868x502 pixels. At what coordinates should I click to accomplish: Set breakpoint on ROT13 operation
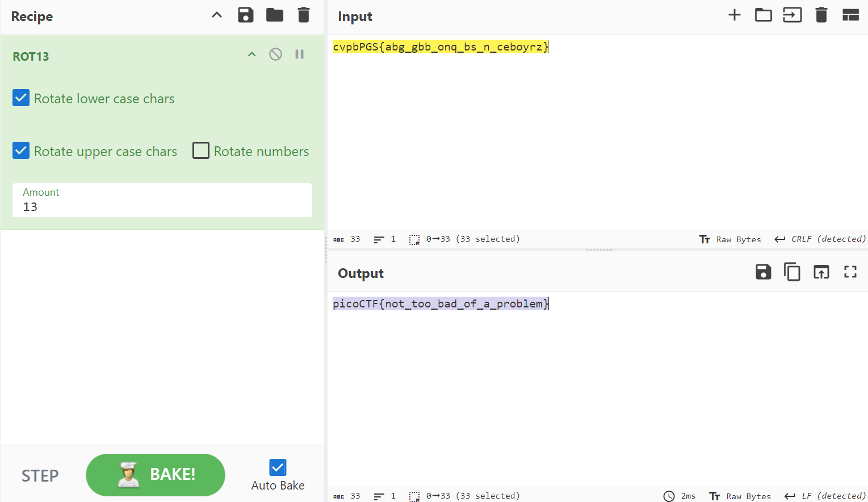(299, 54)
